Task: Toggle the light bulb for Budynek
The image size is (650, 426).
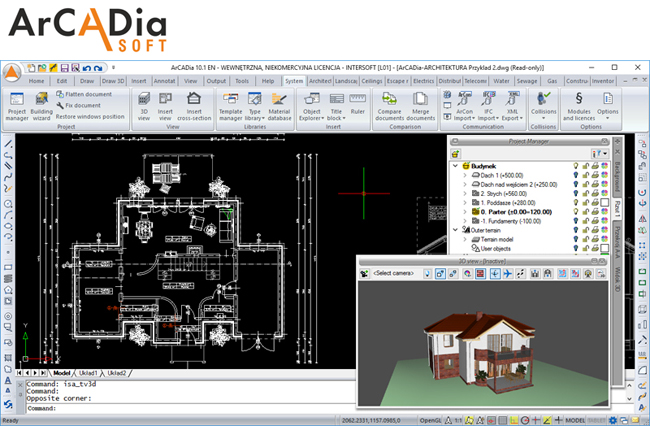Action: click(x=575, y=166)
